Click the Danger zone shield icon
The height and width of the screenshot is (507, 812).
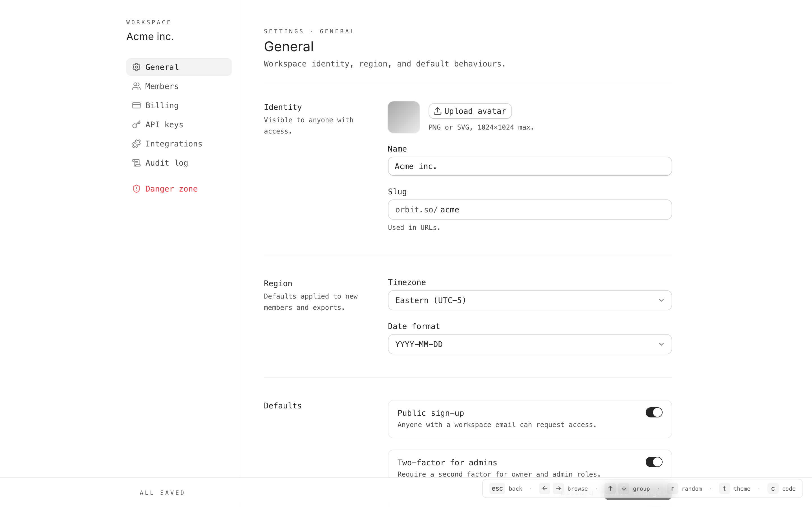tap(136, 189)
